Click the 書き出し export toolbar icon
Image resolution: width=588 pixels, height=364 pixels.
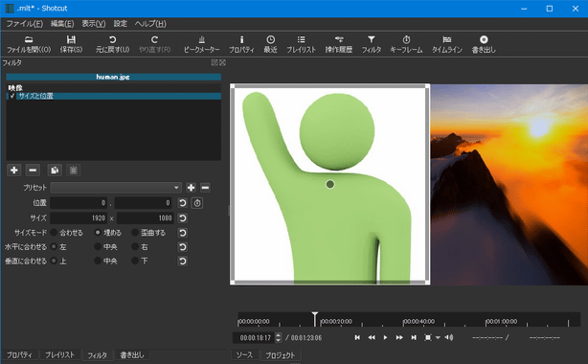(484, 44)
